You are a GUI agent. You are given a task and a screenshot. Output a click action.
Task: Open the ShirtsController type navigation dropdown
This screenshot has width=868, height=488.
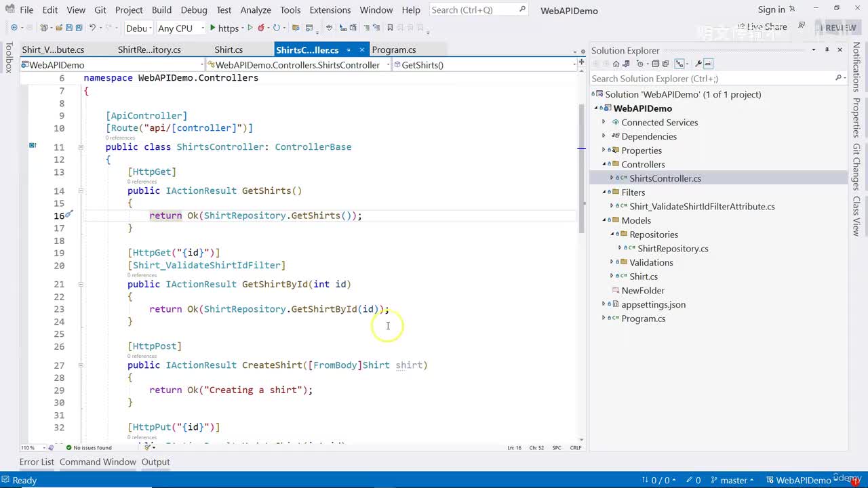(x=298, y=65)
